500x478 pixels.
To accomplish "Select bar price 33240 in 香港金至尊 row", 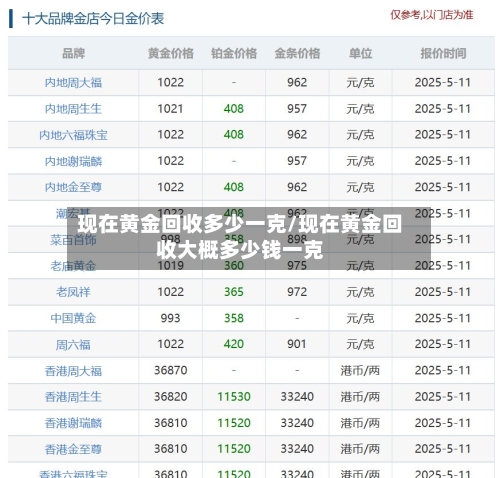I will pos(297,449).
